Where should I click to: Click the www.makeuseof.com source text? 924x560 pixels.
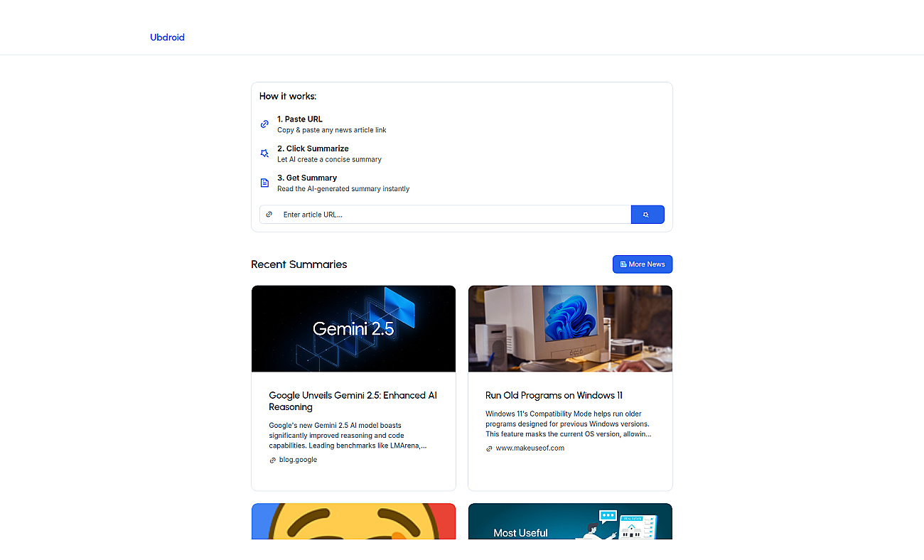[x=530, y=448]
